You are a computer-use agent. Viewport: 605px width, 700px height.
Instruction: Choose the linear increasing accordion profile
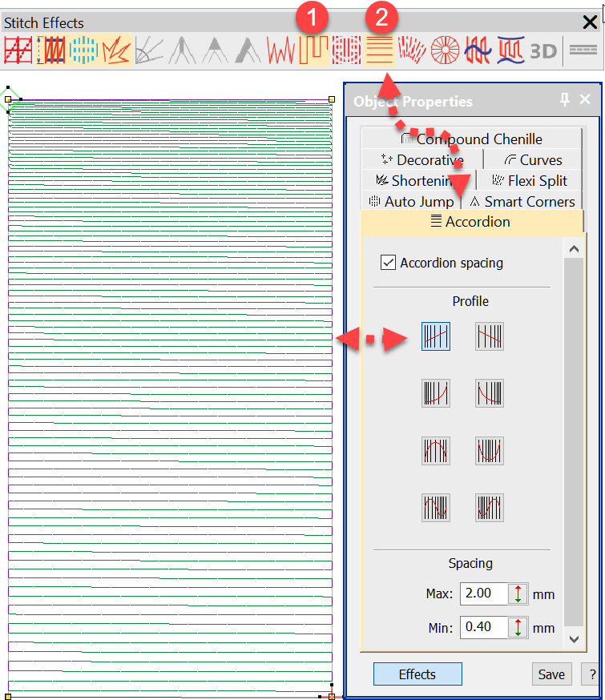tap(436, 336)
